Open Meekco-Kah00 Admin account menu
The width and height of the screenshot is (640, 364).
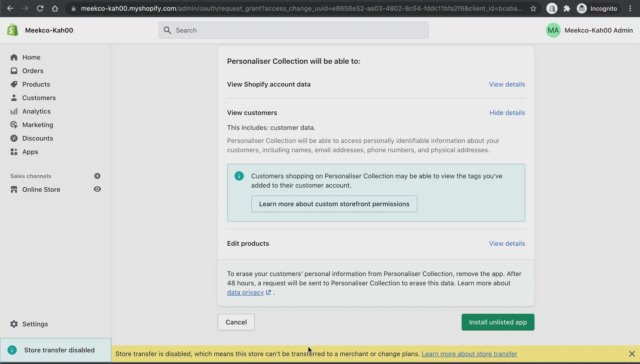[589, 30]
